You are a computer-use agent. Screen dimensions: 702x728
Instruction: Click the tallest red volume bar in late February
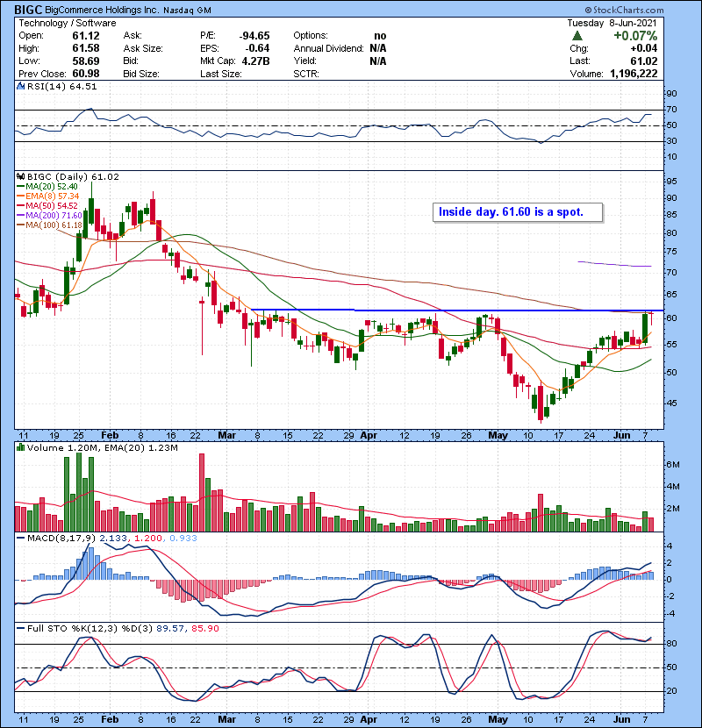click(x=202, y=493)
